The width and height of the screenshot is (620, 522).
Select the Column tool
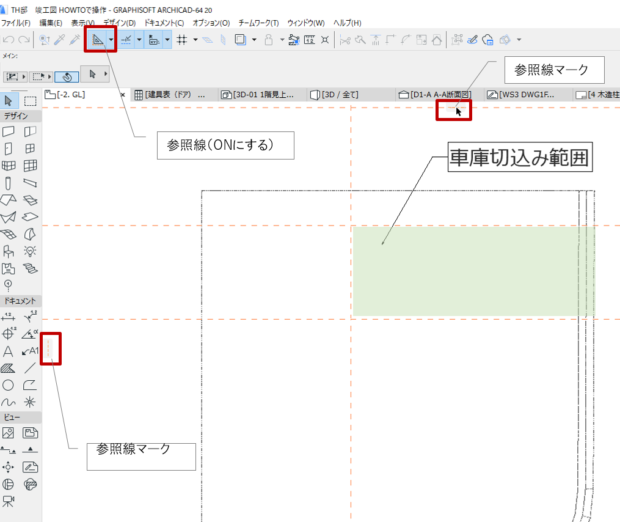coord(8,183)
